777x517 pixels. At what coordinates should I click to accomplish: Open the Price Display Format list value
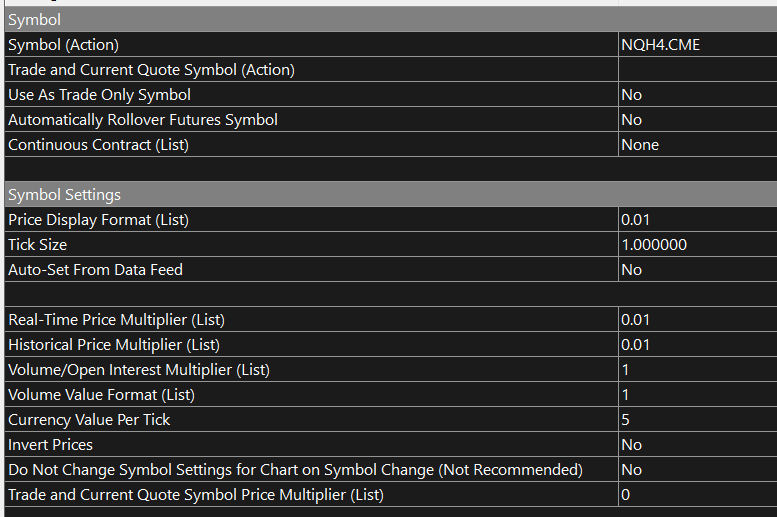(697, 220)
